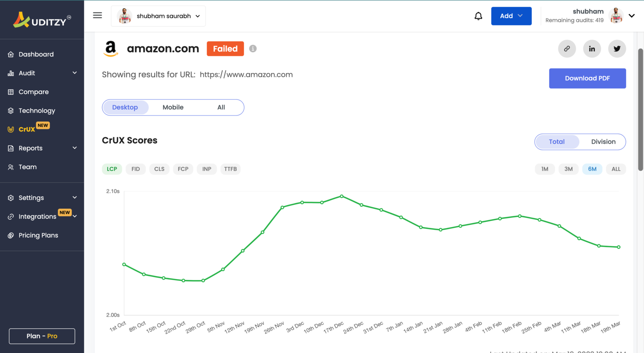
Task: Click the shubham profile avatar at top right
Action: (x=616, y=16)
